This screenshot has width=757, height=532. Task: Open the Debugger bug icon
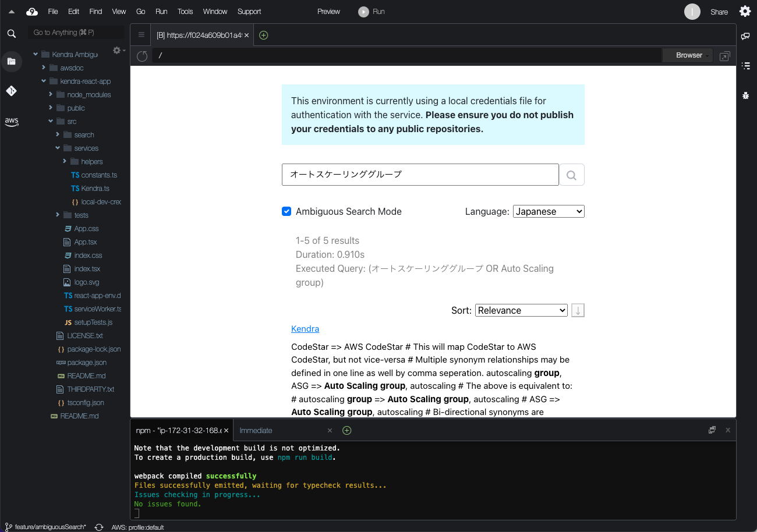(745, 95)
